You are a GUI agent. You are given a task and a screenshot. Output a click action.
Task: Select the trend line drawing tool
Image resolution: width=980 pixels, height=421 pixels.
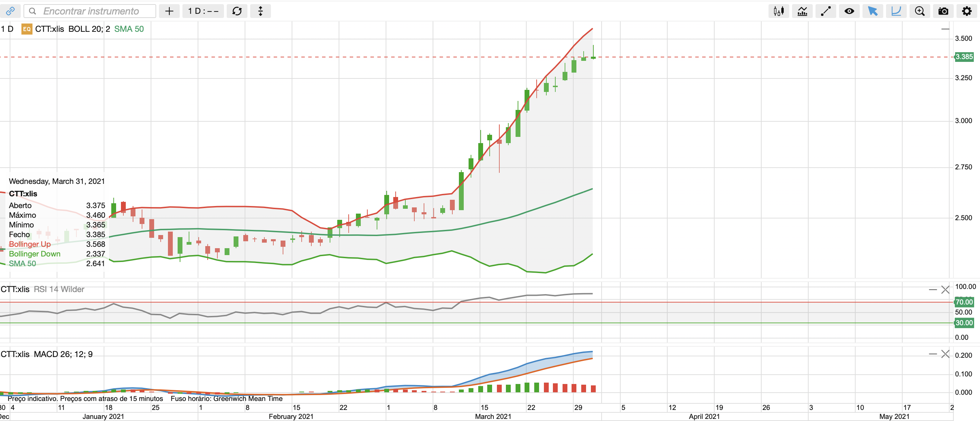[x=826, y=11]
